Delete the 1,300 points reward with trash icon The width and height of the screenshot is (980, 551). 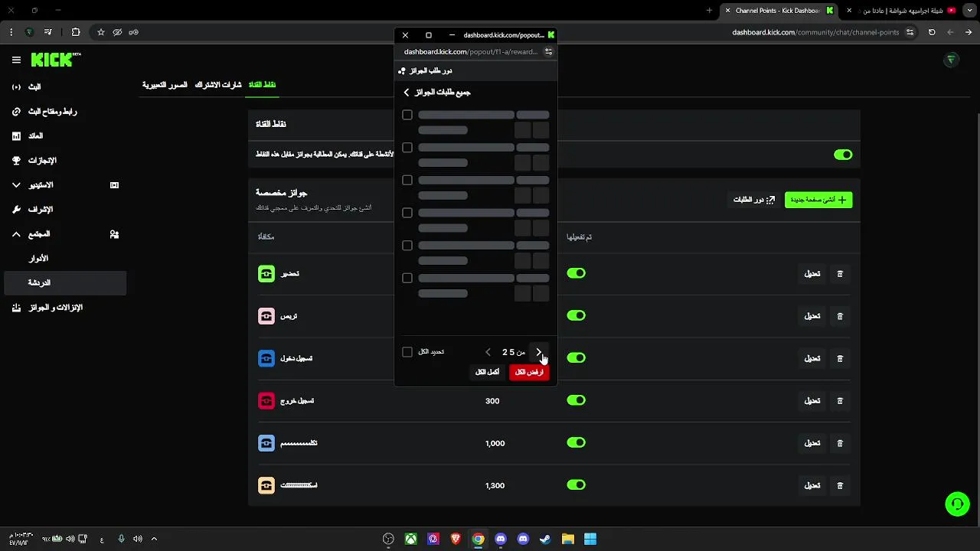pos(840,485)
